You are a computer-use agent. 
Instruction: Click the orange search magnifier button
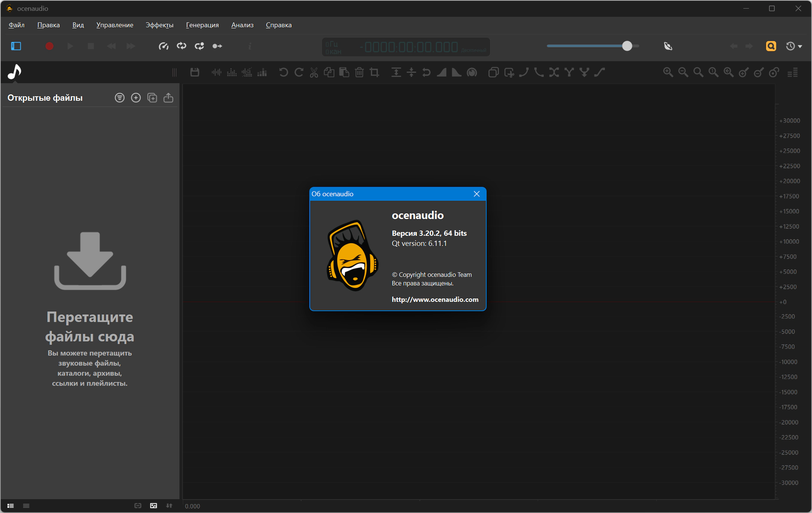(771, 46)
